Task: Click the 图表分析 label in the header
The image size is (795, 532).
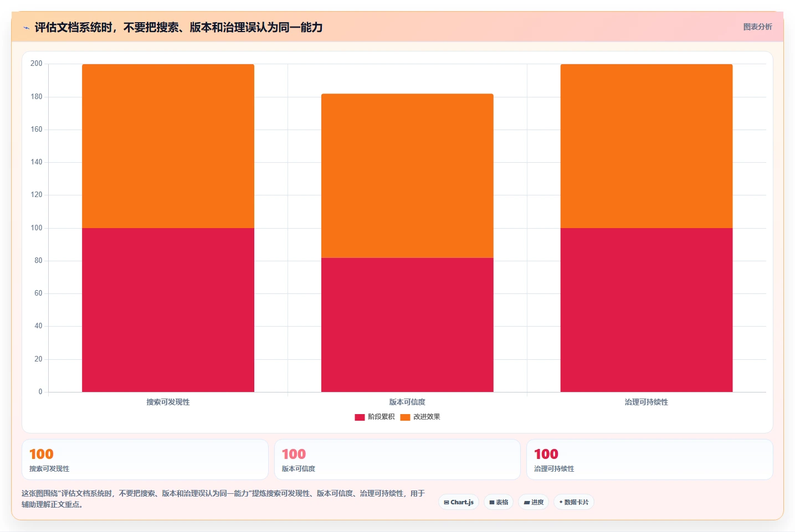Action: tap(757, 27)
